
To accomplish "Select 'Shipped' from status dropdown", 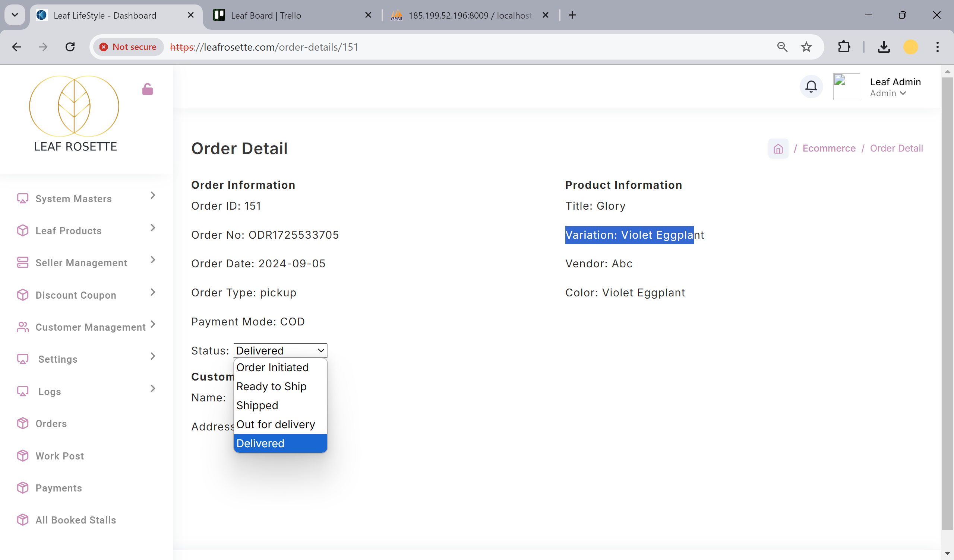I will tap(257, 405).
